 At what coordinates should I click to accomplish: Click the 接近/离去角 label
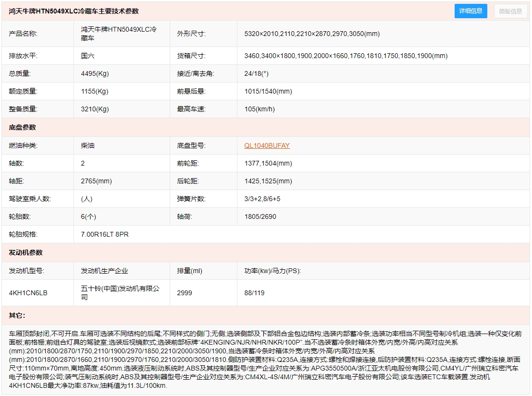tap(196, 73)
